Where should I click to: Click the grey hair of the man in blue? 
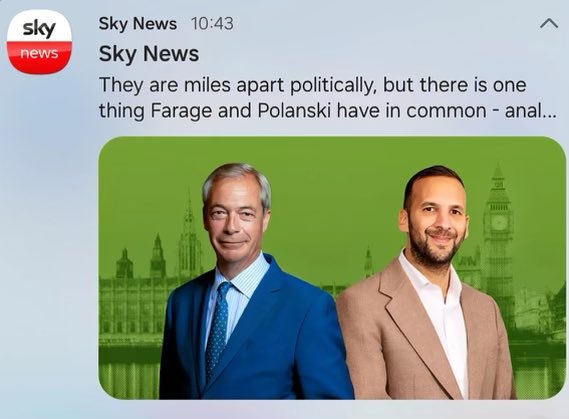238,181
